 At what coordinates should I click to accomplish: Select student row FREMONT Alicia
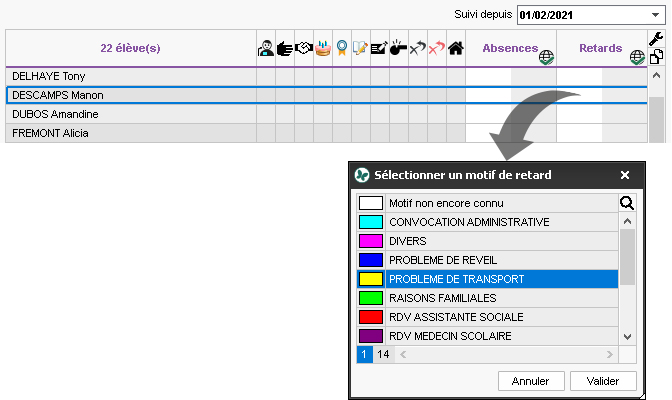click(327, 133)
